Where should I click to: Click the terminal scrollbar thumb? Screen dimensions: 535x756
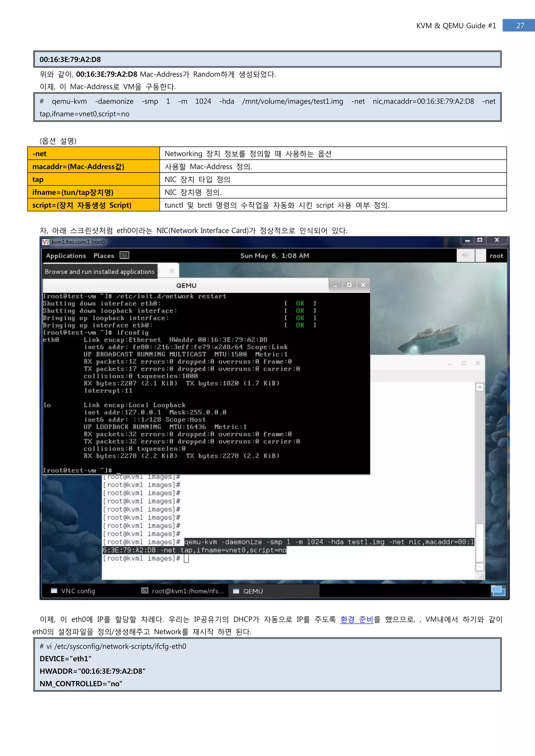(480, 542)
